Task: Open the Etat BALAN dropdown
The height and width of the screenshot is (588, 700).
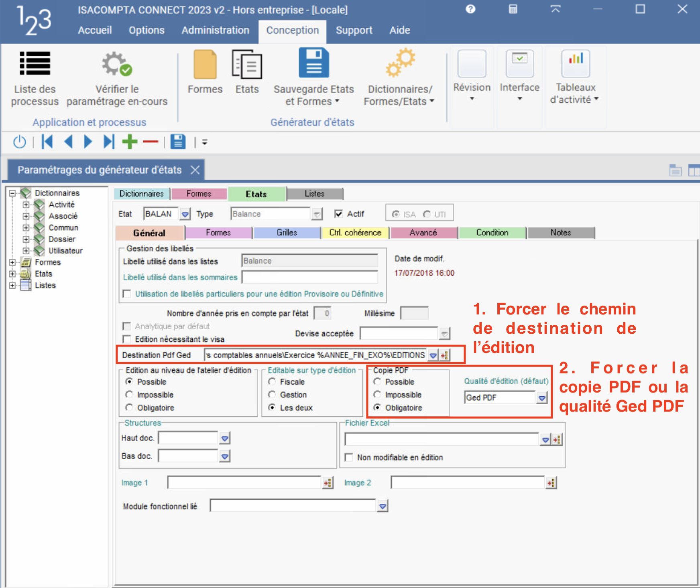Action: [185, 214]
